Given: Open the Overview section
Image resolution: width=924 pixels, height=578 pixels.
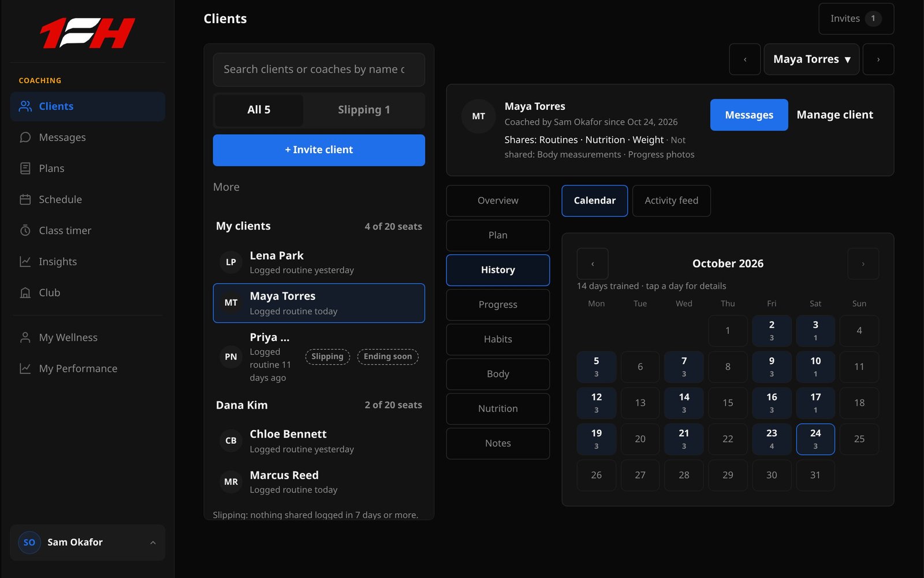Looking at the screenshot, I should 498,201.
